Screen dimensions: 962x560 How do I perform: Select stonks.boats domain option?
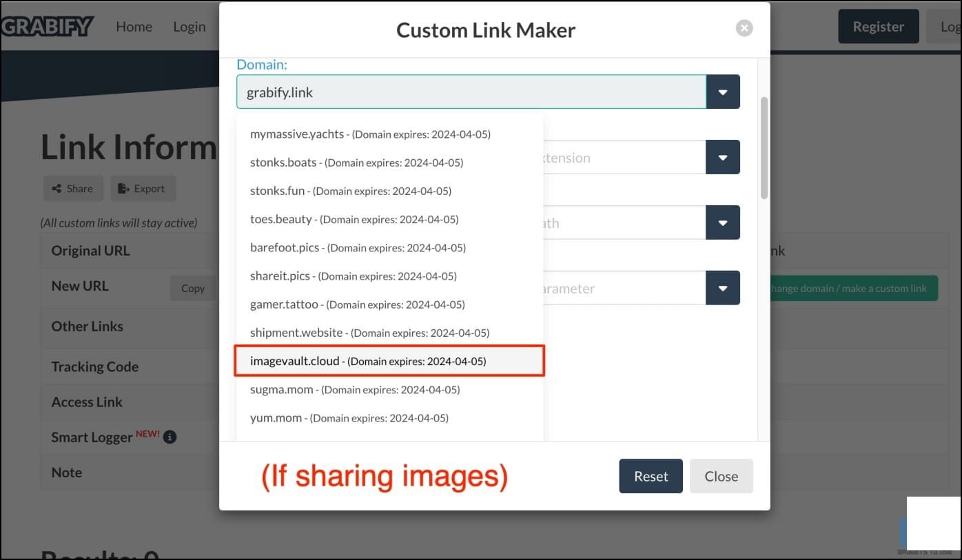pos(389,163)
